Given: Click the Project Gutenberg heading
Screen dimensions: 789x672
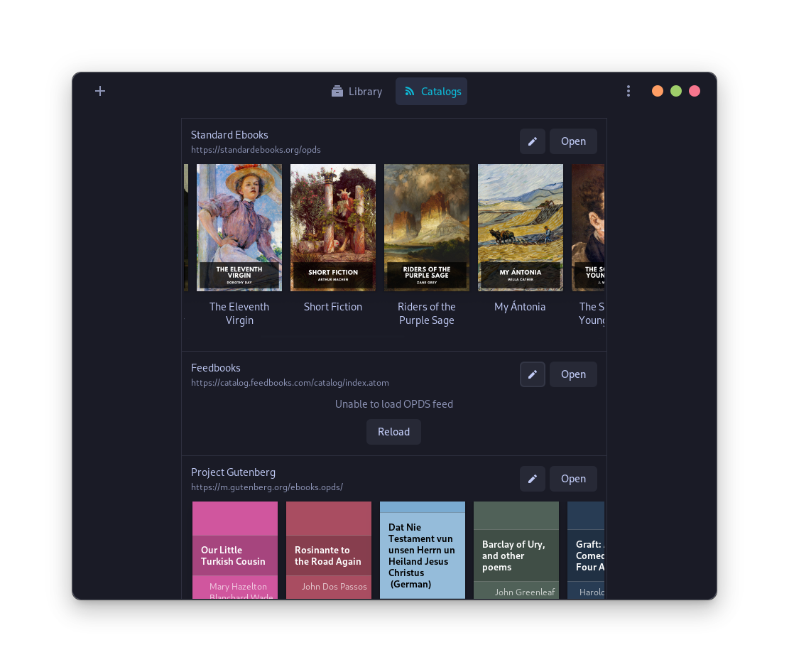Looking at the screenshot, I should [x=233, y=472].
